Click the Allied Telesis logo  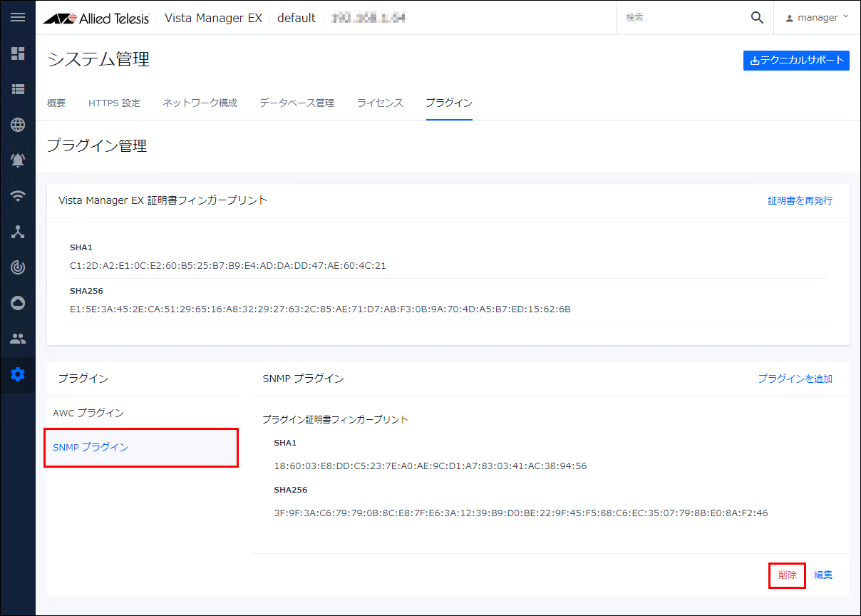(96, 19)
